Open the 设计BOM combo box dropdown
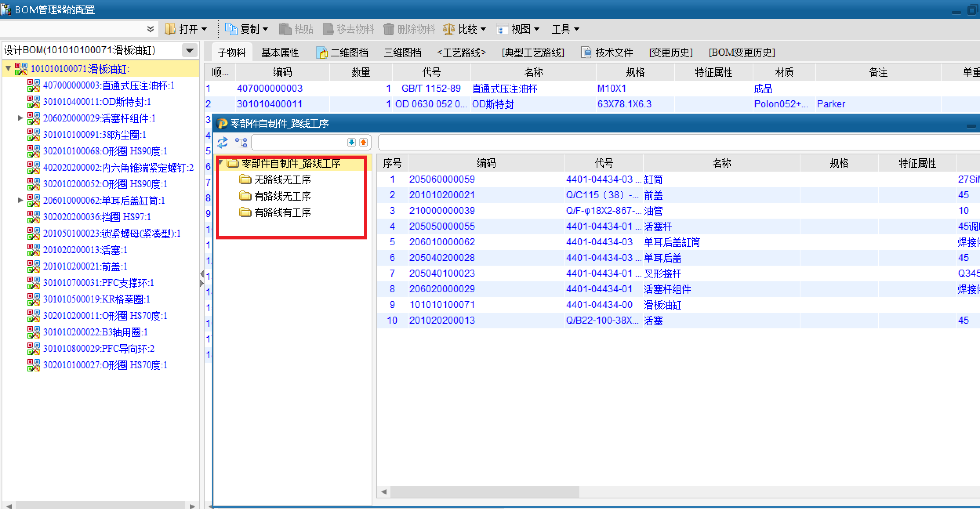This screenshot has height=509, width=980. tap(190, 50)
